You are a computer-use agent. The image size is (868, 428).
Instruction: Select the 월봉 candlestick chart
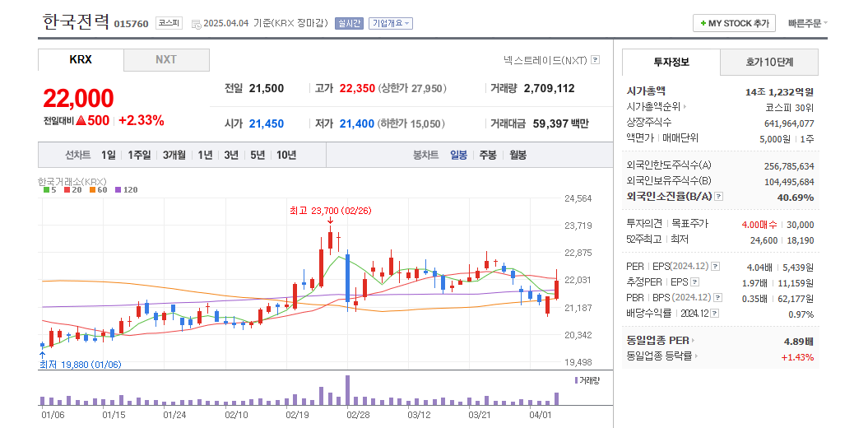click(518, 155)
